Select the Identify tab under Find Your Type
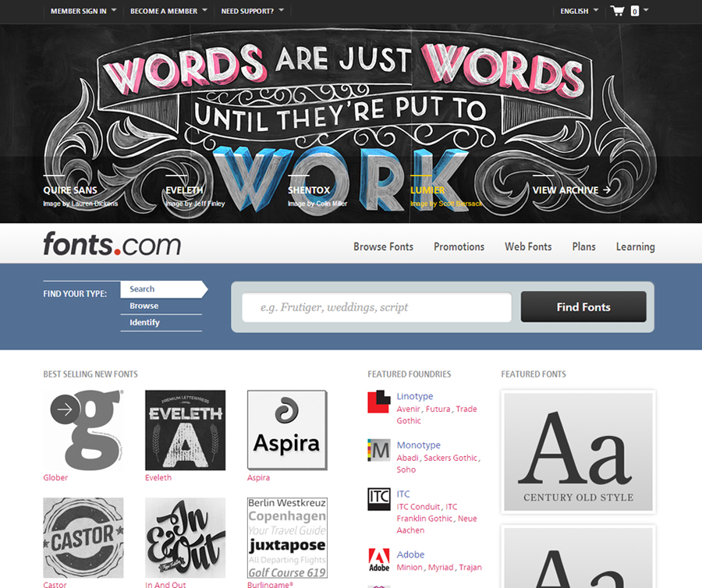702x588 pixels. (161, 323)
